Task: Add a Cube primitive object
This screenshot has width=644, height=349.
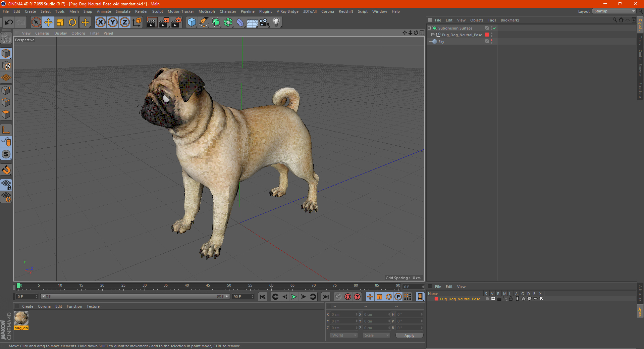Action: tap(192, 22)
